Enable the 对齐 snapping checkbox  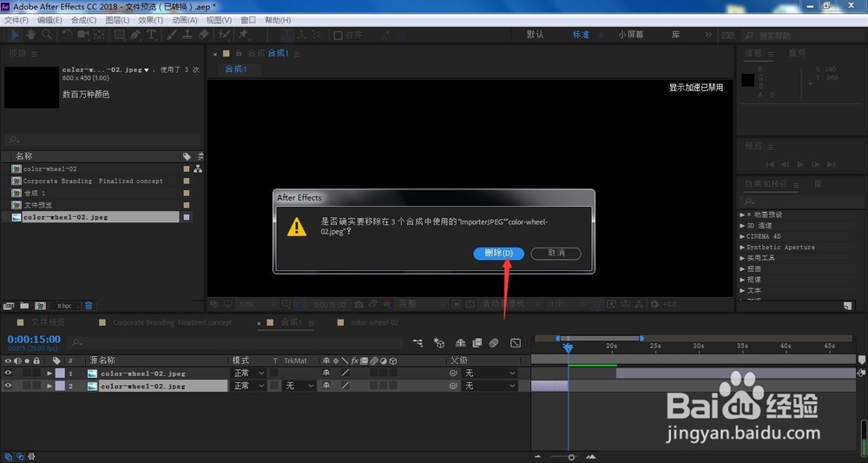tap(338, 35)
